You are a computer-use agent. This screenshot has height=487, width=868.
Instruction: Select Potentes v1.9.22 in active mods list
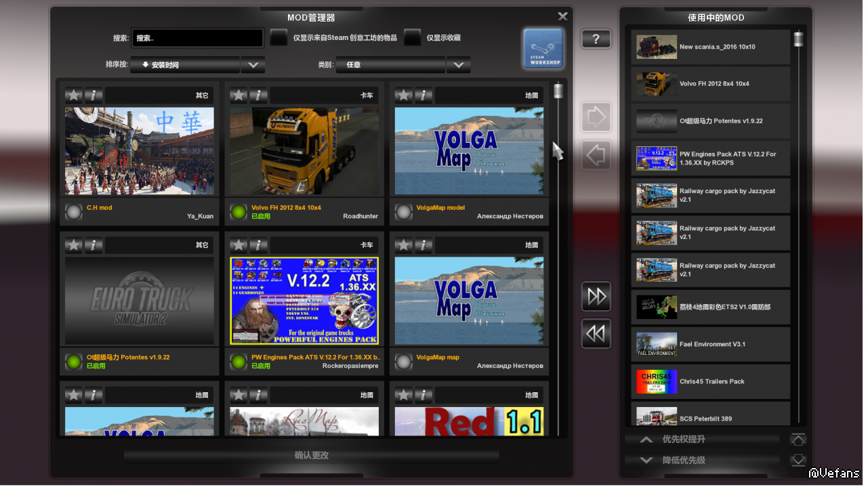(711, 121)
